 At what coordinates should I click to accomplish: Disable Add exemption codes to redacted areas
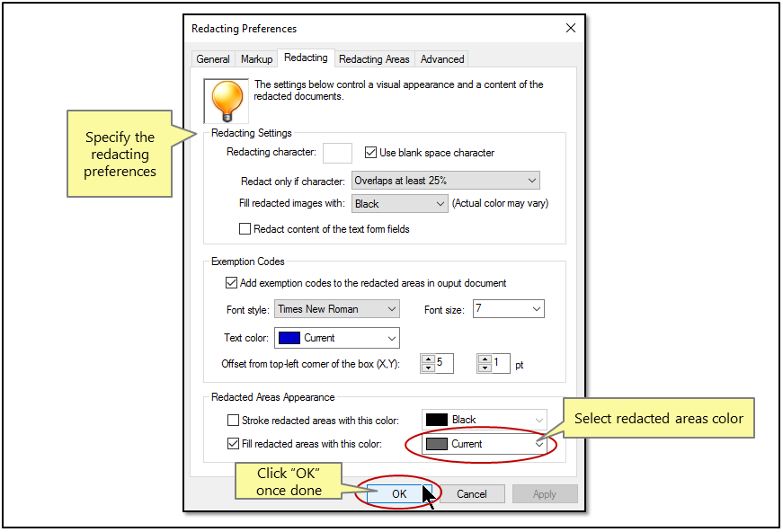tap(232, 282)
